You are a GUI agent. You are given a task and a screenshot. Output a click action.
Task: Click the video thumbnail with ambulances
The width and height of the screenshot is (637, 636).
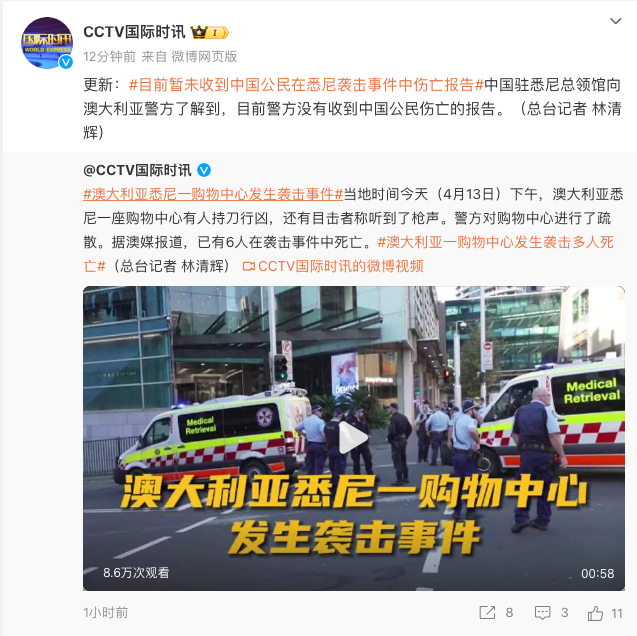coord(354,438)
